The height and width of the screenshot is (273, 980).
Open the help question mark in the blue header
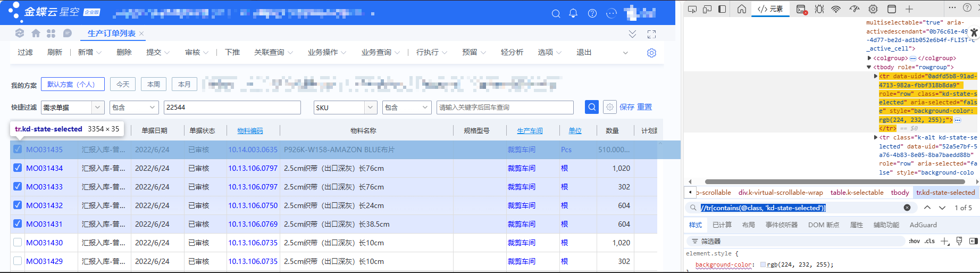pos(592,13)
